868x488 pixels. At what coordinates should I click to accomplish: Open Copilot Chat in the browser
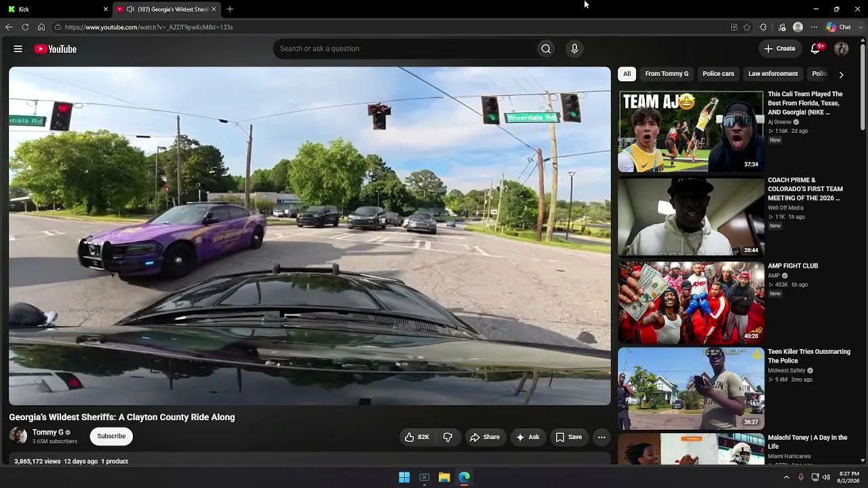[x=838, y=27]
